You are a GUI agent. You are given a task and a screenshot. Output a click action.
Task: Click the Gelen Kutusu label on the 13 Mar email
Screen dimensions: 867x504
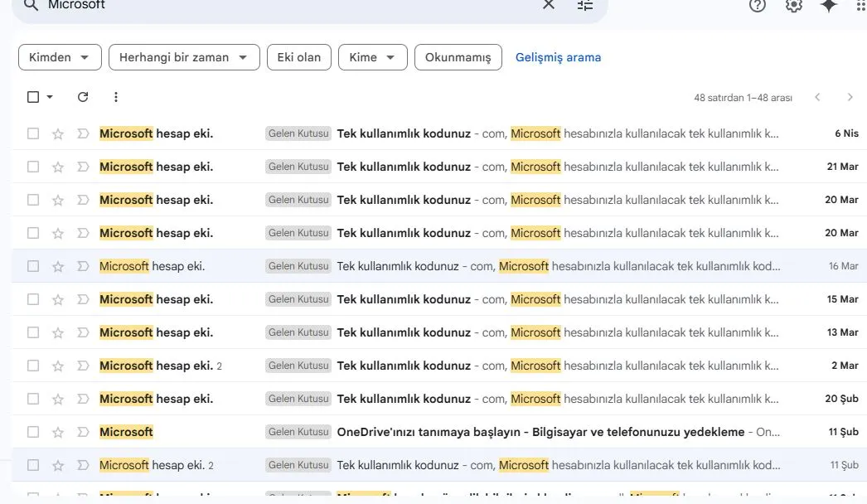[x=298, y=332]
